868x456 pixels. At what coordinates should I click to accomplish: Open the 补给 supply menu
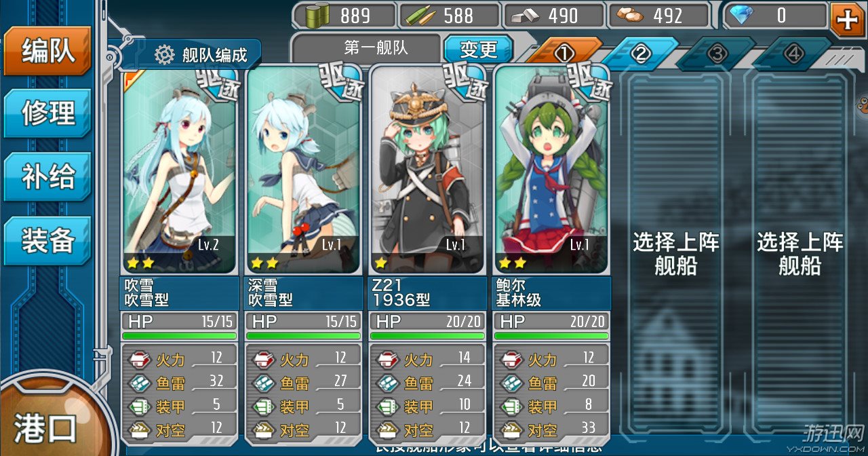click(47, 177)
